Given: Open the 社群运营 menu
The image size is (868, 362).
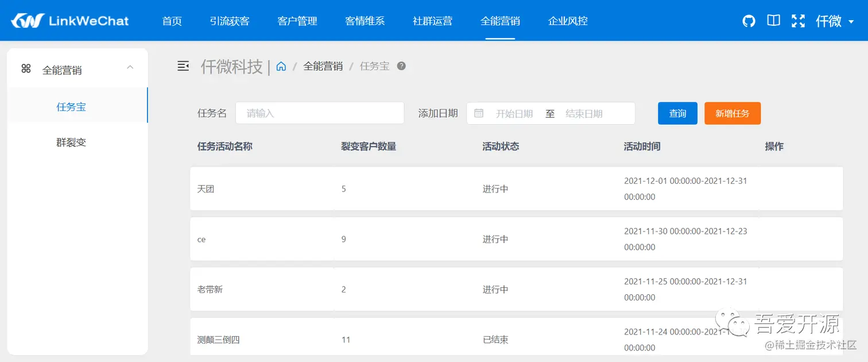Looking at the screenshot, I should coord(433,21).
